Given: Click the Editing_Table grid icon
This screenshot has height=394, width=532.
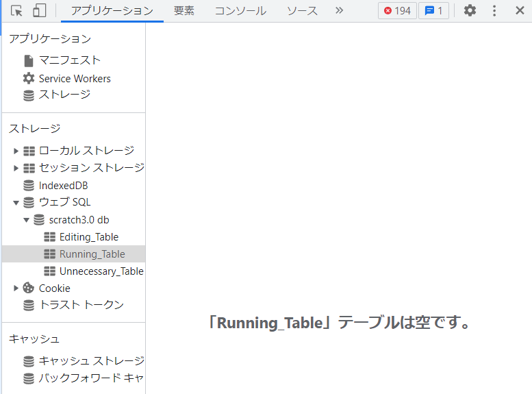Looking at the screenshot, I should pyautogui.click(x=49, y=236).
